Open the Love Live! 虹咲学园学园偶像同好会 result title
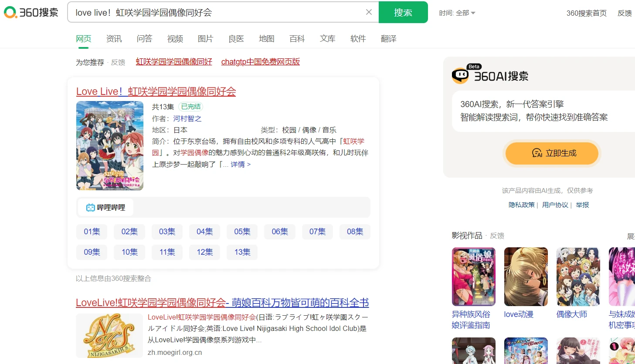This screenshot has width=635, height=364. 156,91
